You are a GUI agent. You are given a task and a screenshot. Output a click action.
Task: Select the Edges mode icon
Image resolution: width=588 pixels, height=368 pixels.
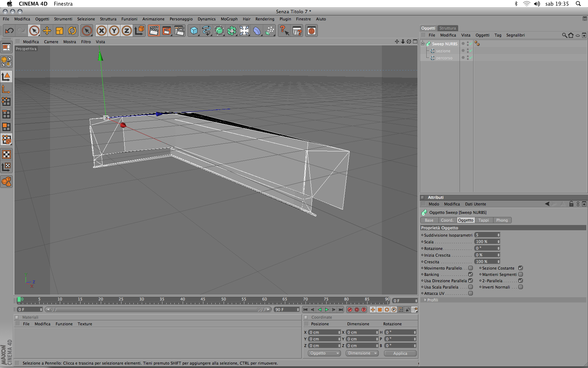click(x=6, y=114)
